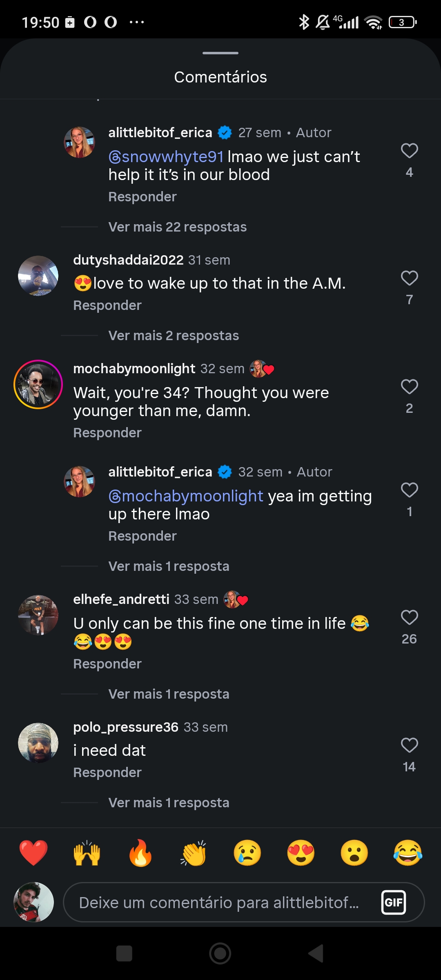Open the @snowwhyte91 mention link
Viewport: 441px width, 980px height.
[x=166, y=157]
